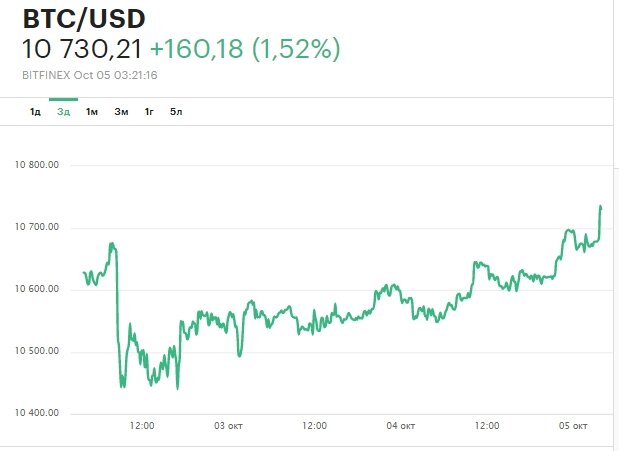619x451 pixels.
Task: Click the 03 окт date axis label
Action: point(228,426)
